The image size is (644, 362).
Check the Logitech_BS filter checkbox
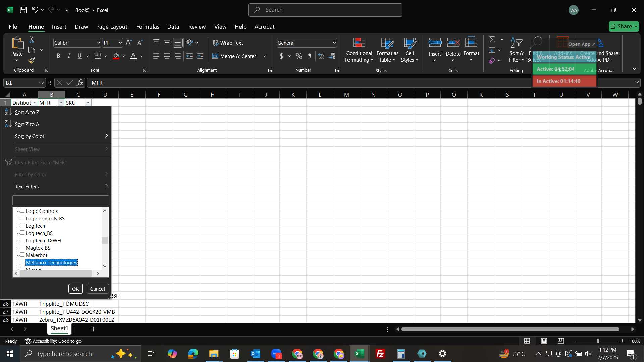coord(22,233)
